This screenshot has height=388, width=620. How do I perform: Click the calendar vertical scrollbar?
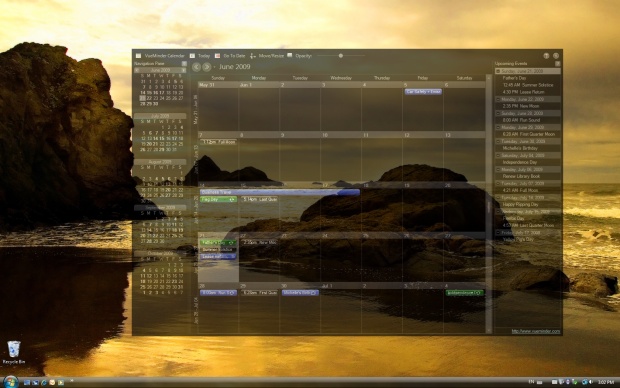(489, 204)
